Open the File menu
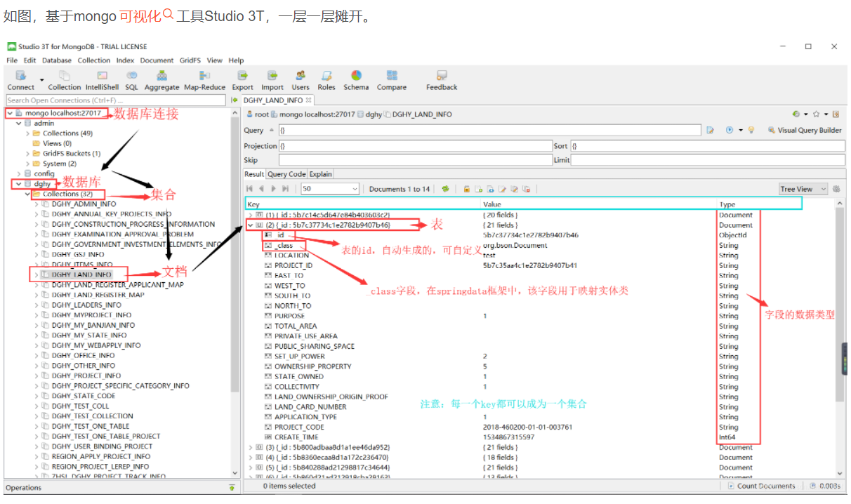This screenshot has height=504, width=851. (12, 60)
